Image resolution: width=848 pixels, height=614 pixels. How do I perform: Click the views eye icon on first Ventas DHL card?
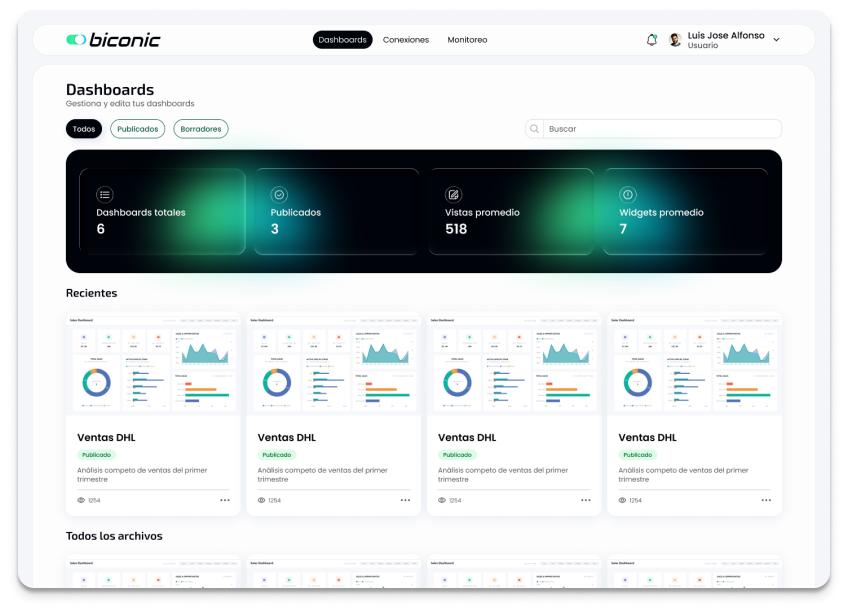tap(81, 500)
